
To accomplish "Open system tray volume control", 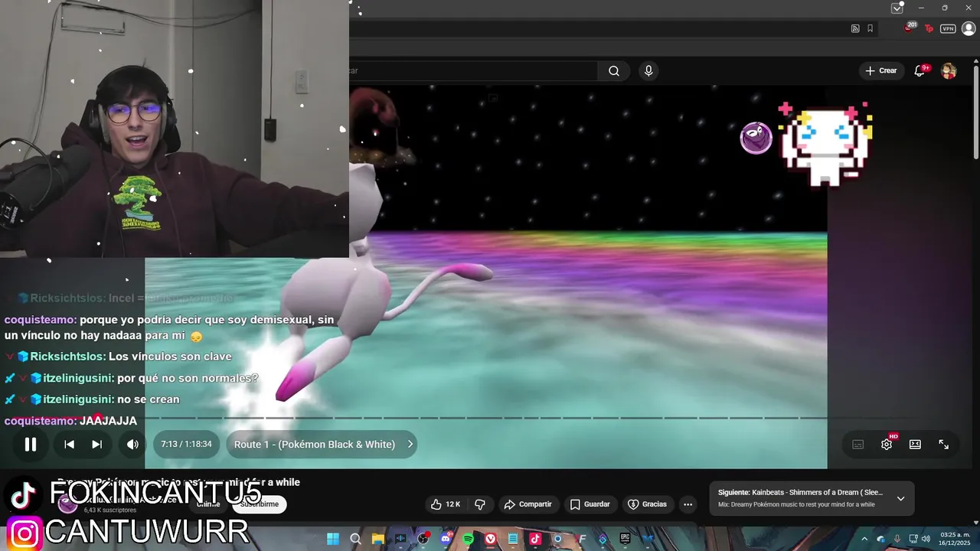I will coord(926,539).
